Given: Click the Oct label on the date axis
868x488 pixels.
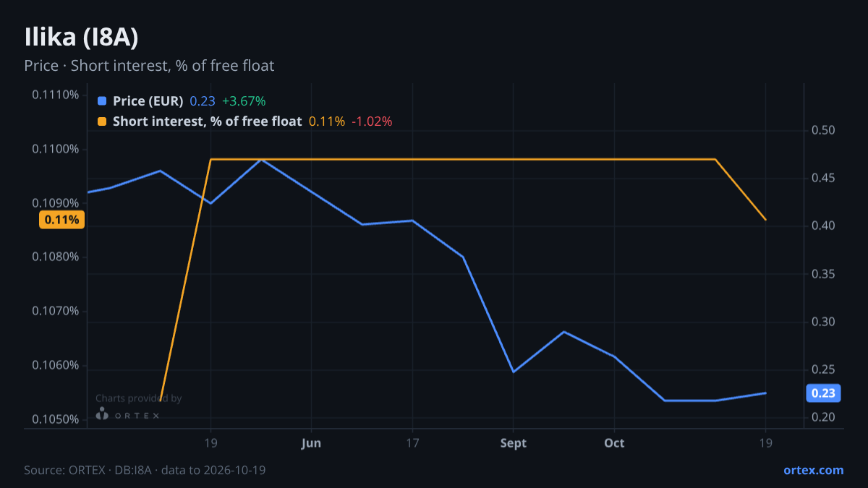Looking at the screenshot, I should 614,442.
